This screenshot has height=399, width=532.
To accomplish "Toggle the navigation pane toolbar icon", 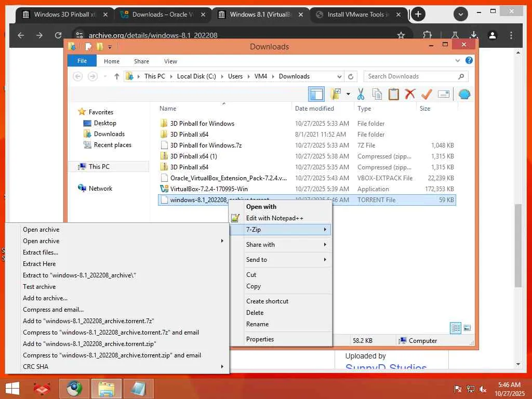I will [x=316, y=94].
